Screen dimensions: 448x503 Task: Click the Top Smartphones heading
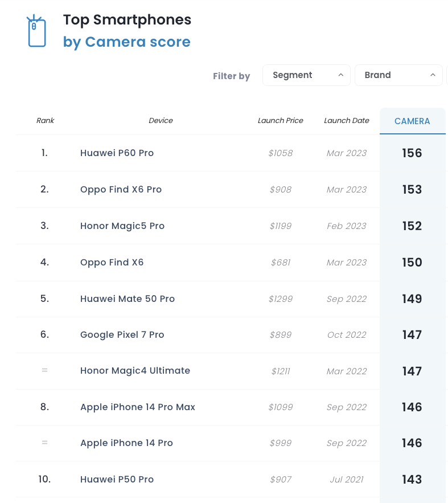127,20
